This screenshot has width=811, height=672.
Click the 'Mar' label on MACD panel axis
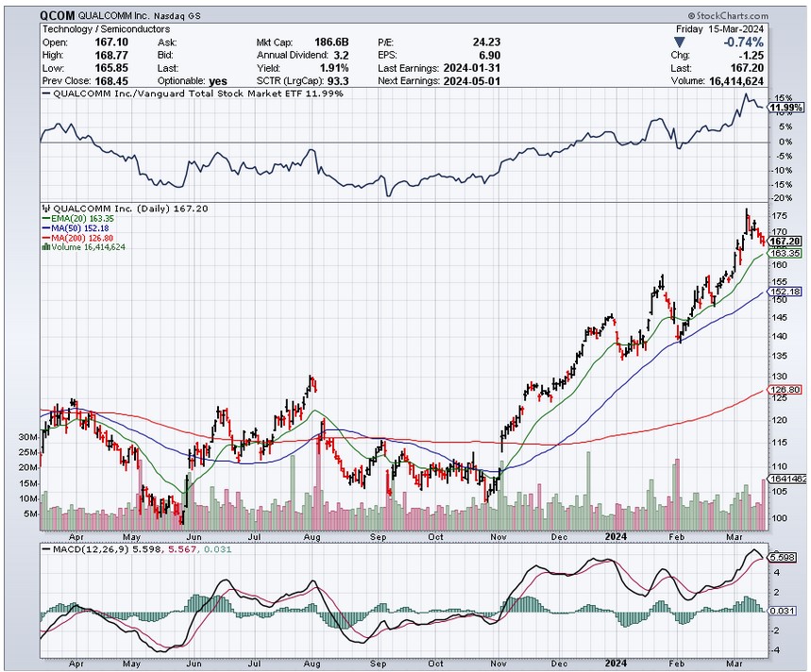coord(734,664)
